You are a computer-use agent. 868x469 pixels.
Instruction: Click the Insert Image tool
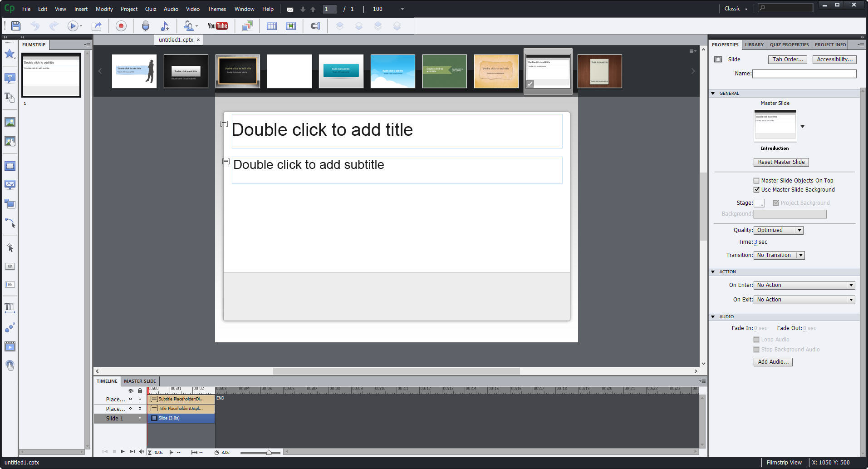click(10, 122)
